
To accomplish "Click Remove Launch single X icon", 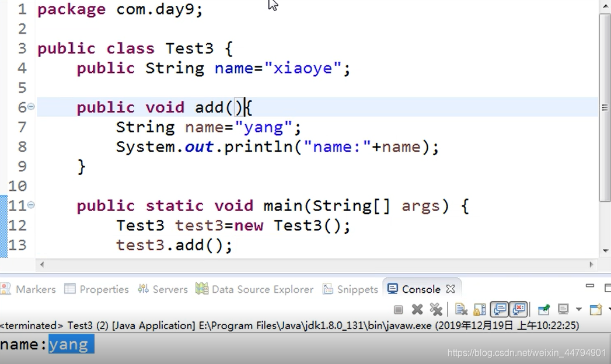I will (x=417, y=310).
